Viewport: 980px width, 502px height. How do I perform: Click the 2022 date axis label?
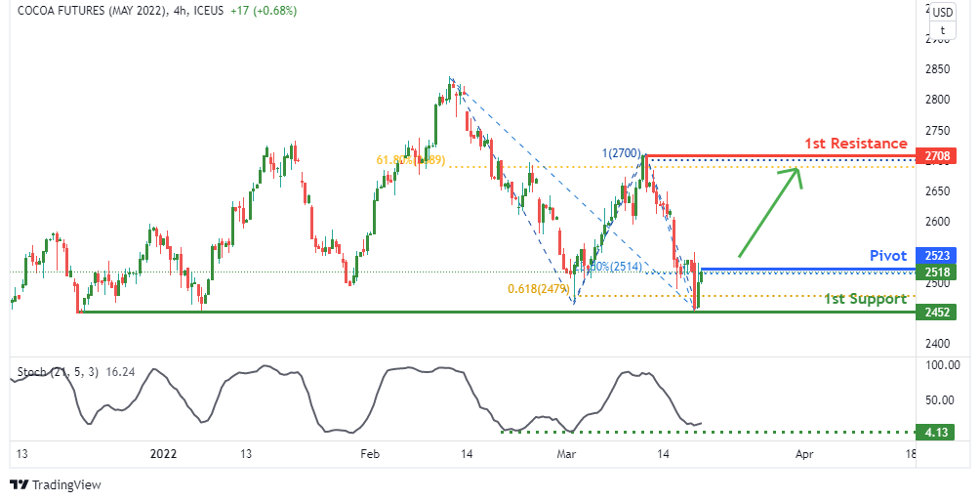coord(163,454)
